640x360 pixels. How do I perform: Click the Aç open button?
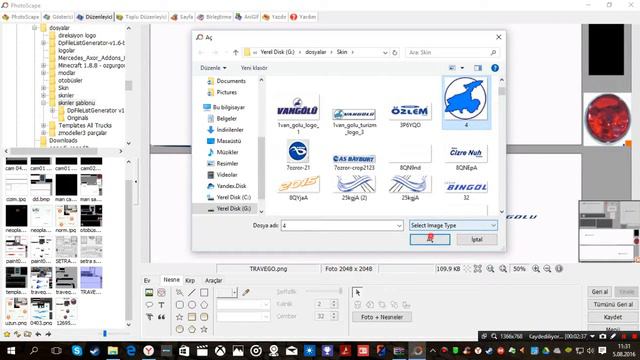pyautogui.click(x=430, y=239)
